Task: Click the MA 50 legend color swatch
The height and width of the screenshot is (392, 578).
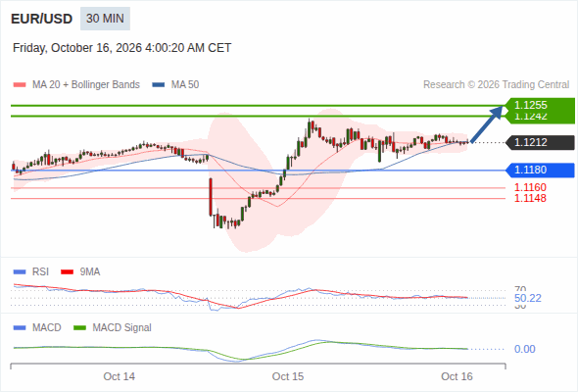Action: tap(159, 85)
